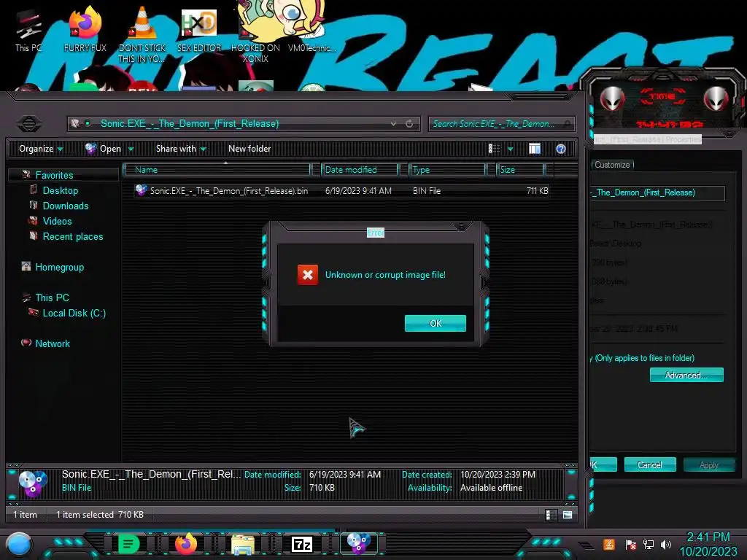
Task: Click folder name field in Properties window
Action: 657,192
